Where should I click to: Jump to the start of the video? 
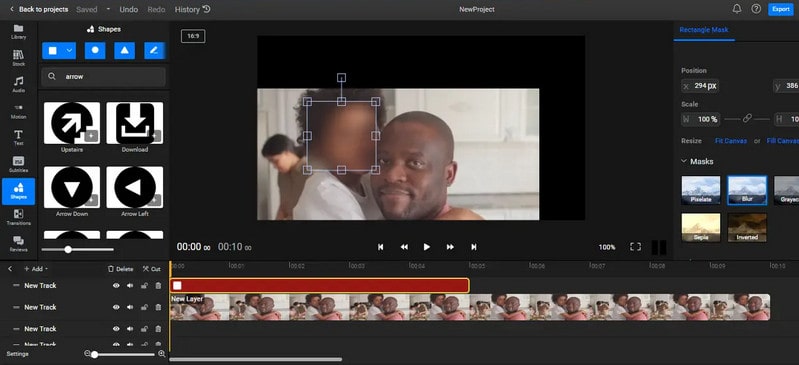coord(380,247)
